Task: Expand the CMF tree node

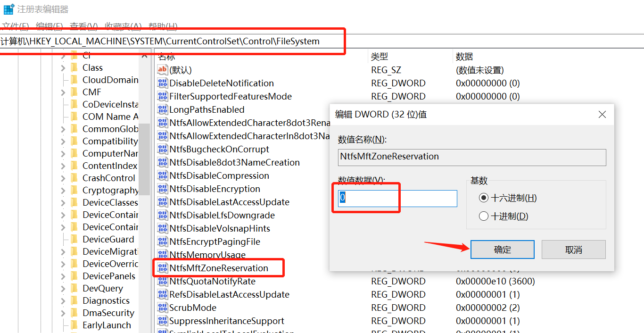Action: pos(63,92)
